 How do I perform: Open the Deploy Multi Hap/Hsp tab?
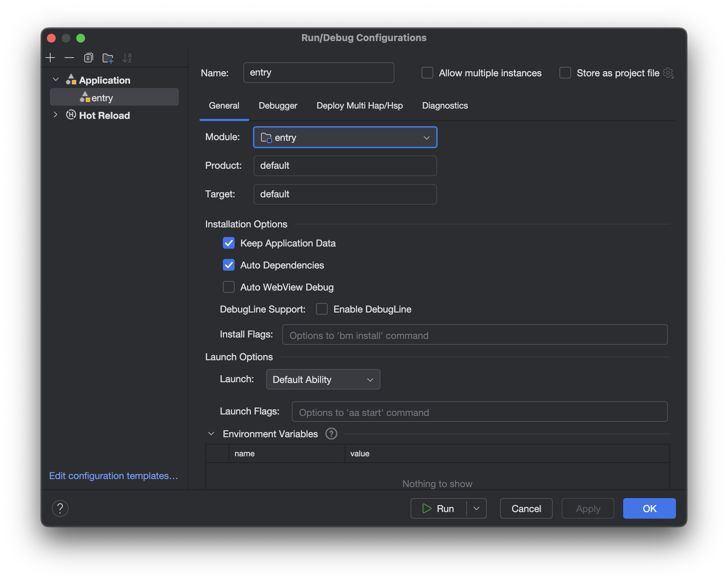click(x=359, y=106)
